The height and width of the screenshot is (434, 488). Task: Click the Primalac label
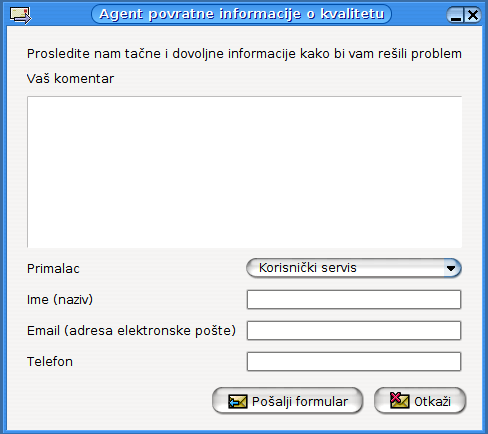[x=53, y=269]
